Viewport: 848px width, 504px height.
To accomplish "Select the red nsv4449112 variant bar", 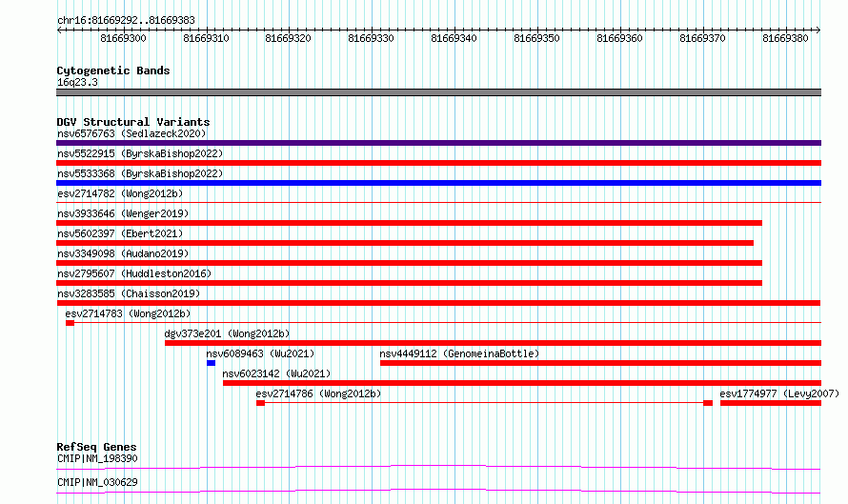I will pyautogui.click(x=601, y=363).
